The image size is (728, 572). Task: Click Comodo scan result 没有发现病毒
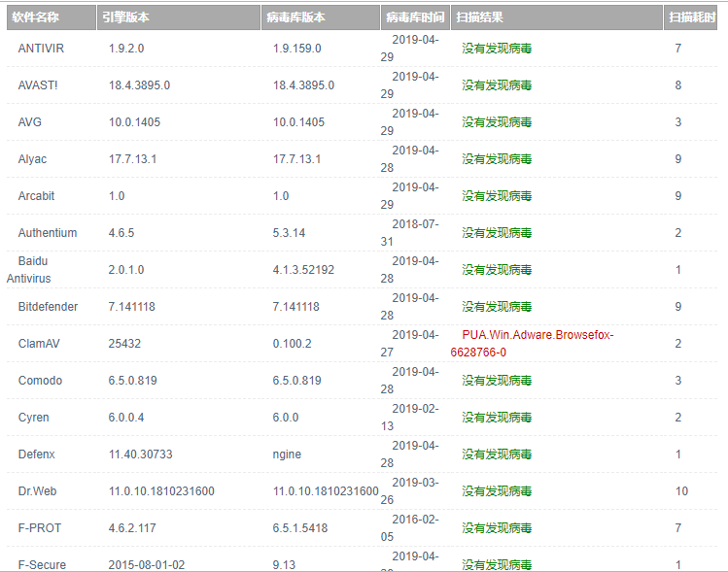coord(497,381)
